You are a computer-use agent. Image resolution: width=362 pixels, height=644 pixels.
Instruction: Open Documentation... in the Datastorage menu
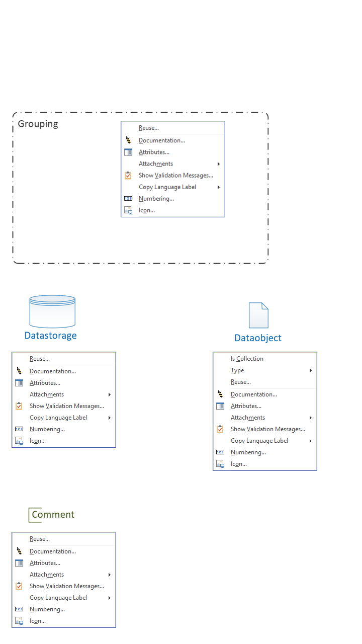pos(53,371)
